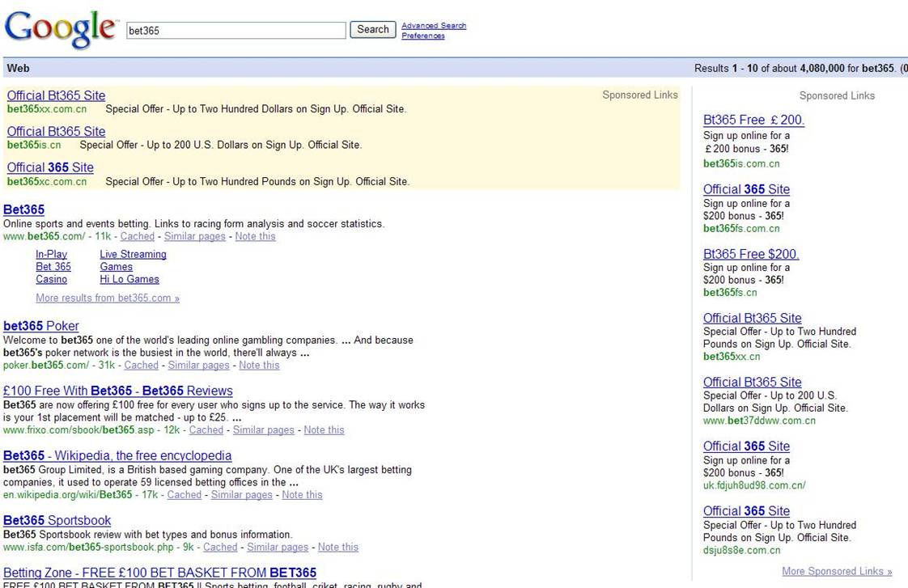Screen dimensions: 908x588
Task: Click Note this for the www.isfa.com result
Action: 338,547
